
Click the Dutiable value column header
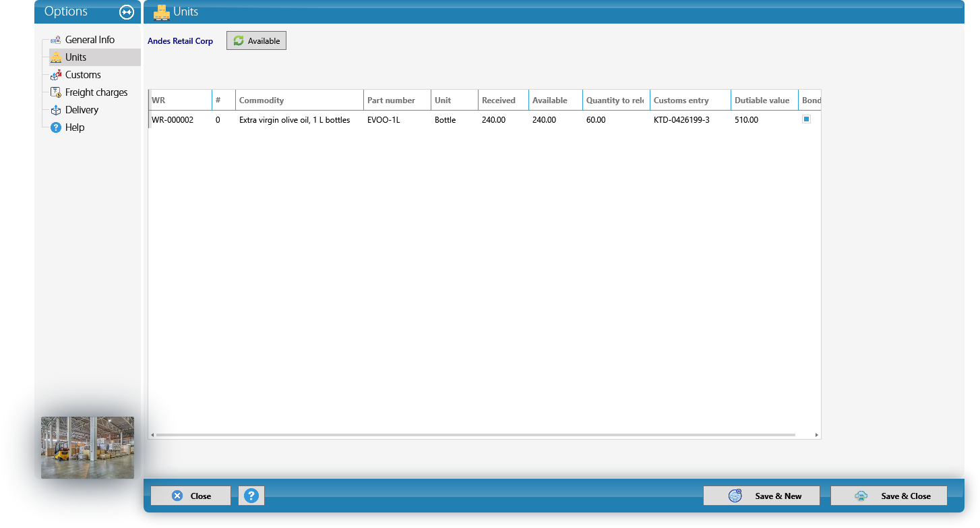(764, 100)
